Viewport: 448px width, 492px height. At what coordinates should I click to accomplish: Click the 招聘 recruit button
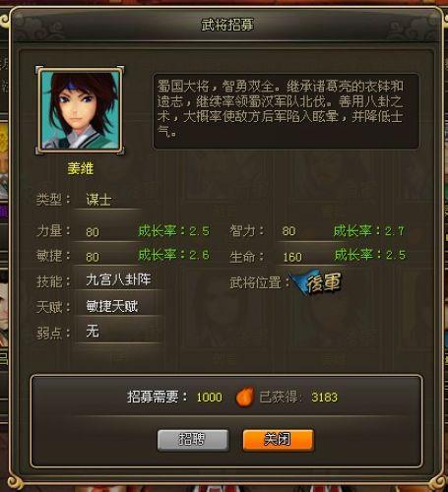[x=193, y=440]
